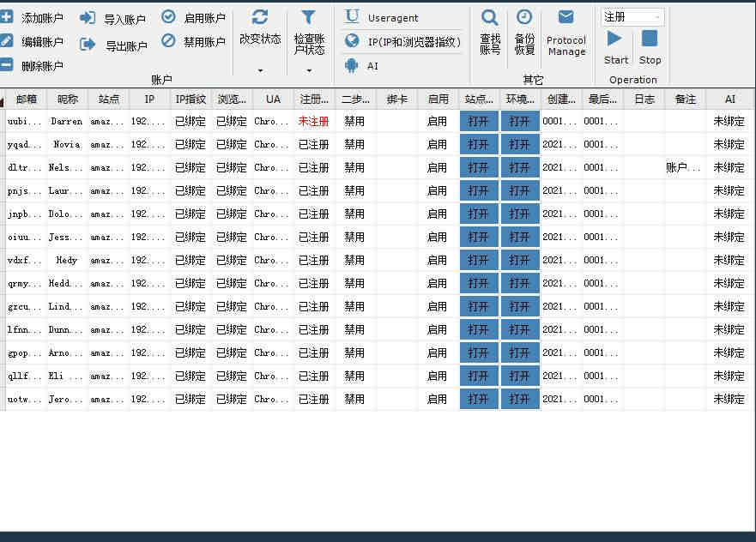The image size is (756, 542).
Task: Click the 绑卡 column header
Action: pos(396,99)
